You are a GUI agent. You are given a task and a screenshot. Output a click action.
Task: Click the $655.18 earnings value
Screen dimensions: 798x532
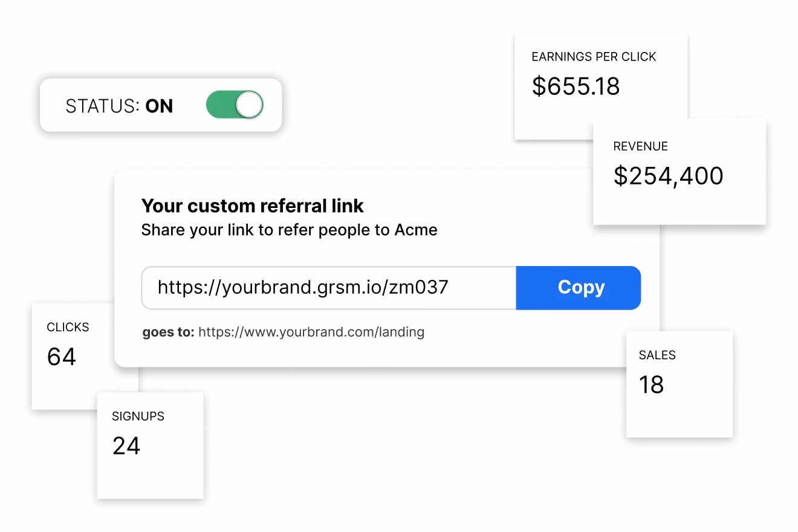(576, 86)
